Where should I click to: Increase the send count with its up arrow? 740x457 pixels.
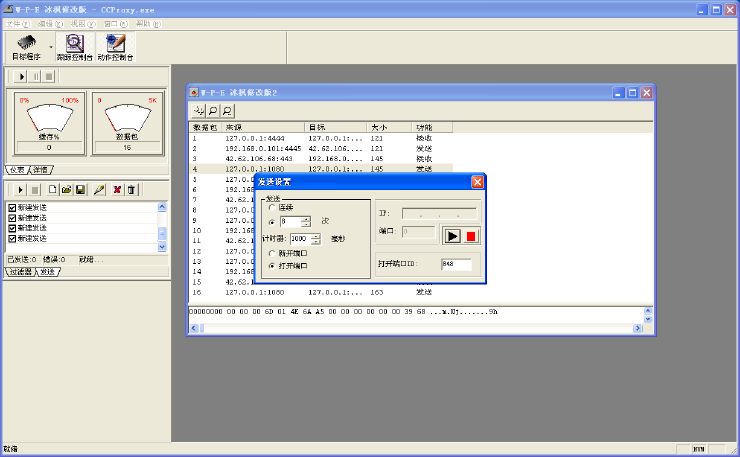pos(306,219)
